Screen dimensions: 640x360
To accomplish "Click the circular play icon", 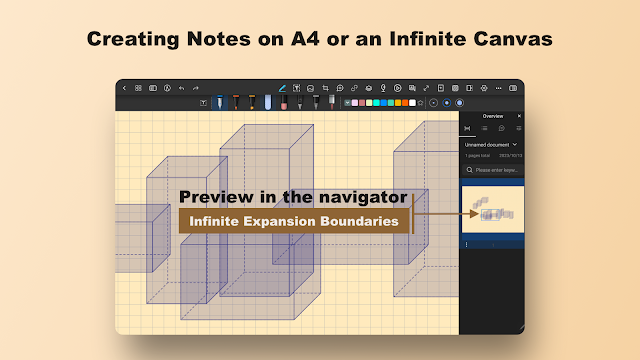I will [398, 88].
